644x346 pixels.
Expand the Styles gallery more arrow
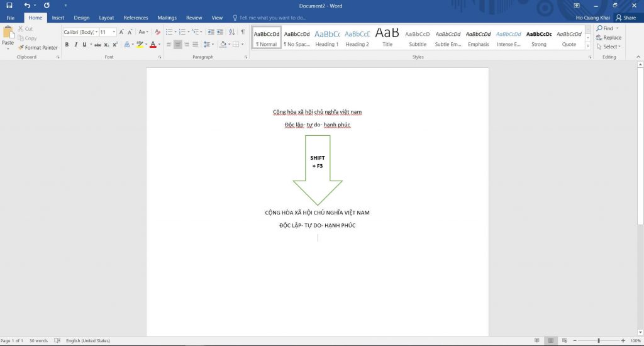point(588,47)
